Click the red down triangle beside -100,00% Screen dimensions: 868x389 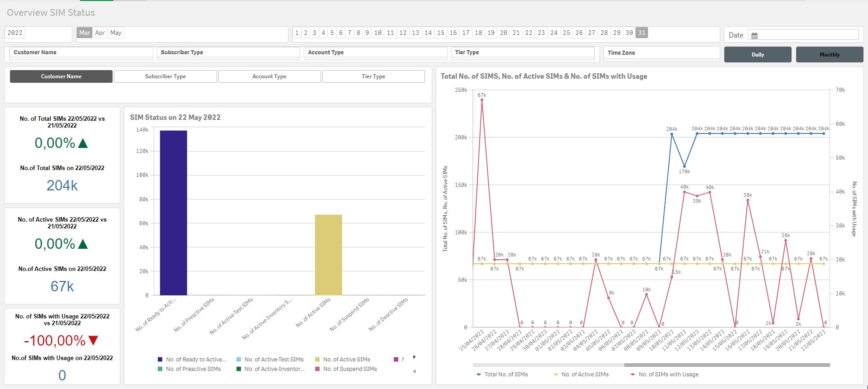point(94,341)
